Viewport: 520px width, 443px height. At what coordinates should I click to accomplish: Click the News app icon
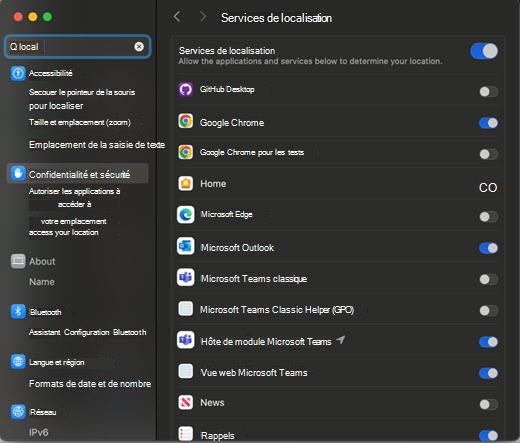coord(185,402)
